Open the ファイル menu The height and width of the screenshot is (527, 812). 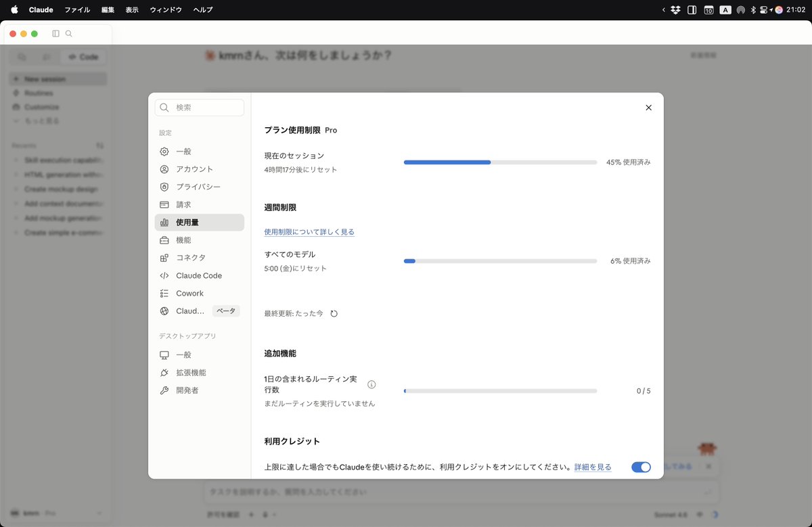77,10
